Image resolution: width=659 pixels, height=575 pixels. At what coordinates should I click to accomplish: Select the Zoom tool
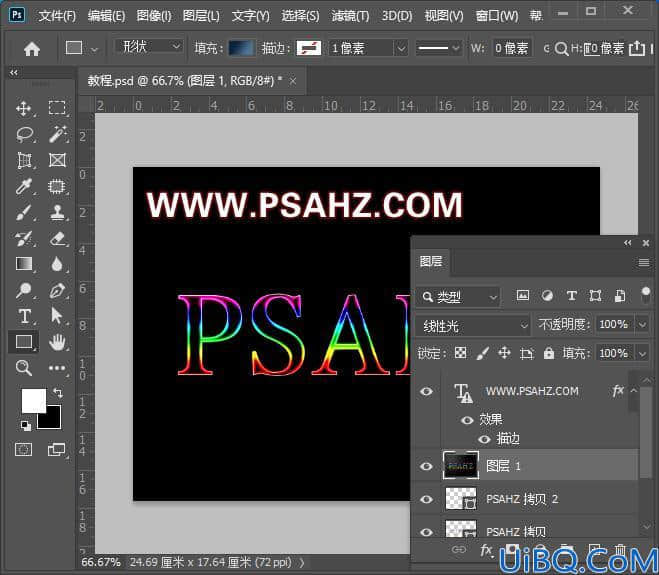point(24,368)
